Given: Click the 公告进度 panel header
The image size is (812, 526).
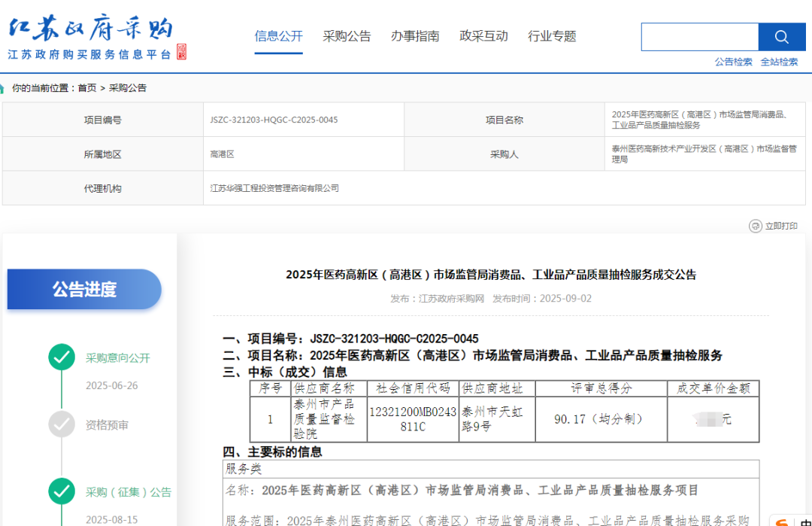Looking at the screenshot, I should 84,290.
